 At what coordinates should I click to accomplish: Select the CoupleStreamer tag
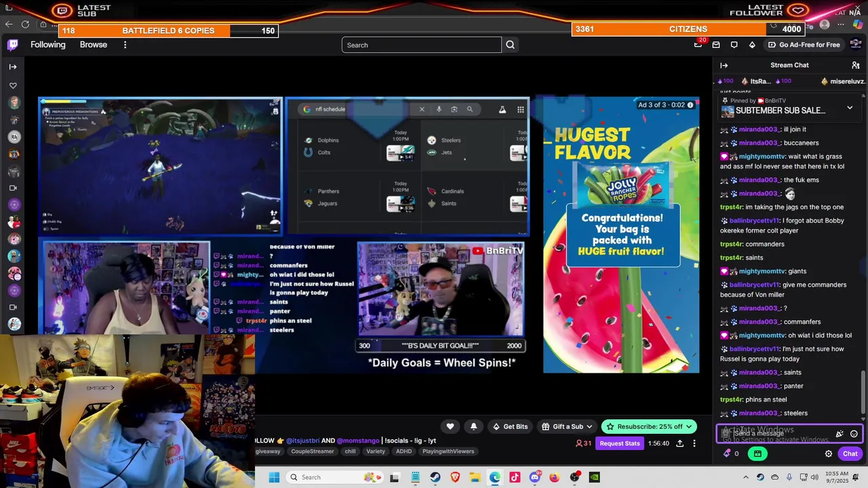pos(313,451)
